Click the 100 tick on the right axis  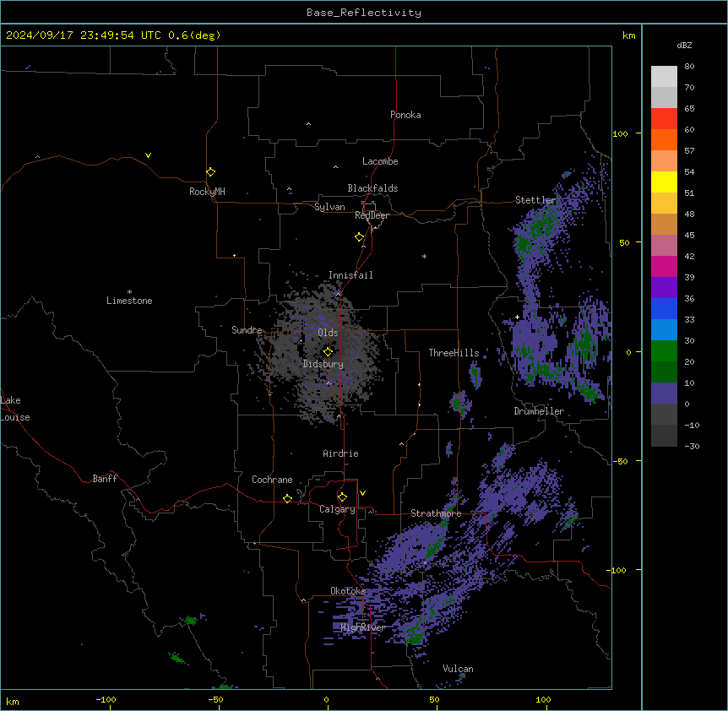click(620, 133)
